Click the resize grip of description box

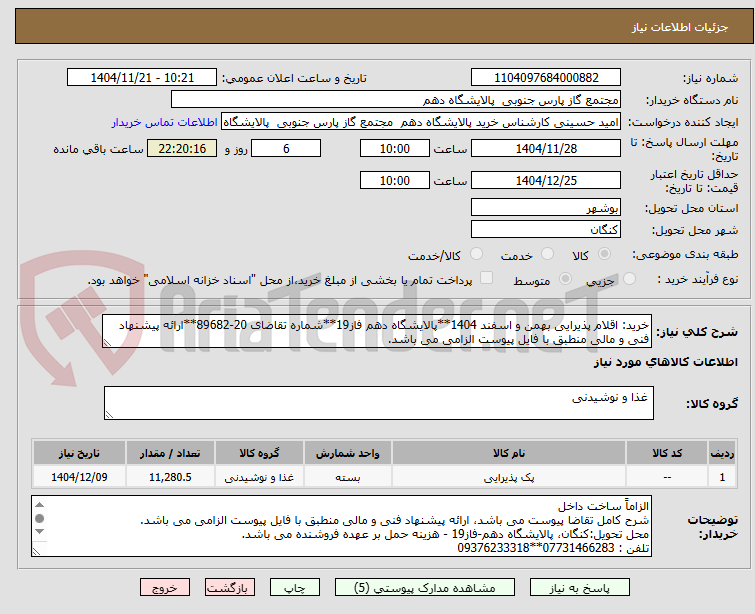click(x=107, y=342)
